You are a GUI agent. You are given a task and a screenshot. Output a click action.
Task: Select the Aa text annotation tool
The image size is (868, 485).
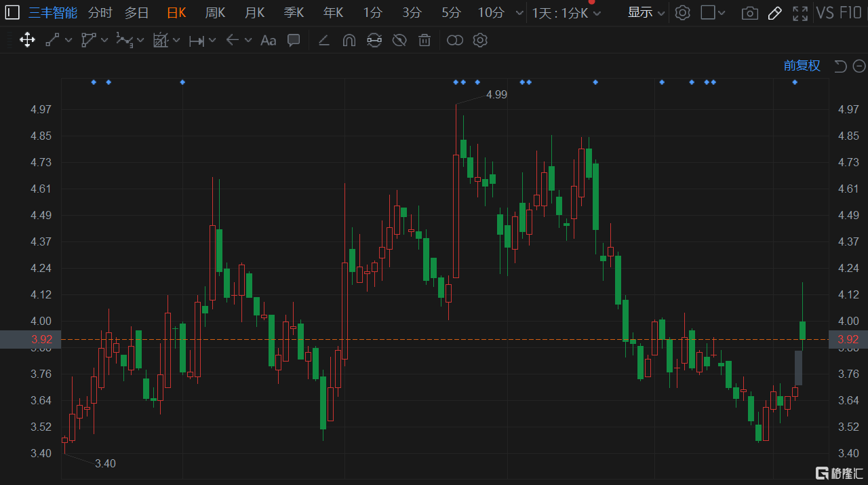tap(269, 40)
